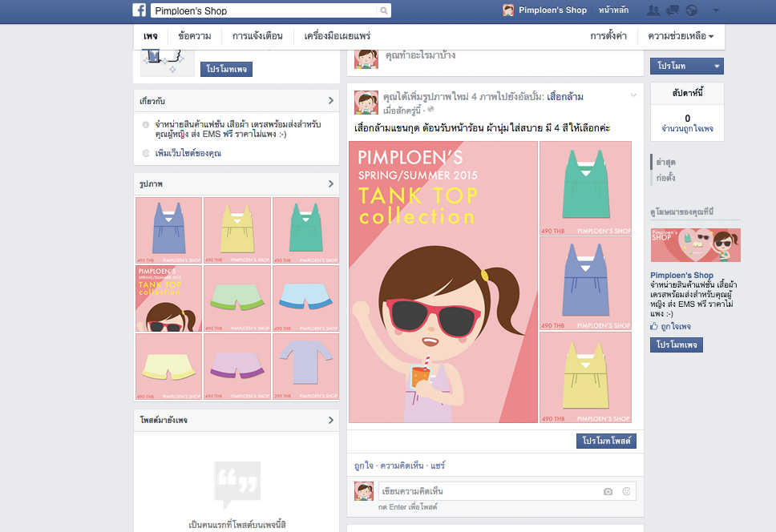Open purple shorts thumbnail in photos grid
The image size is (776, 532).
pyautogui.click(x=237, y=367)
